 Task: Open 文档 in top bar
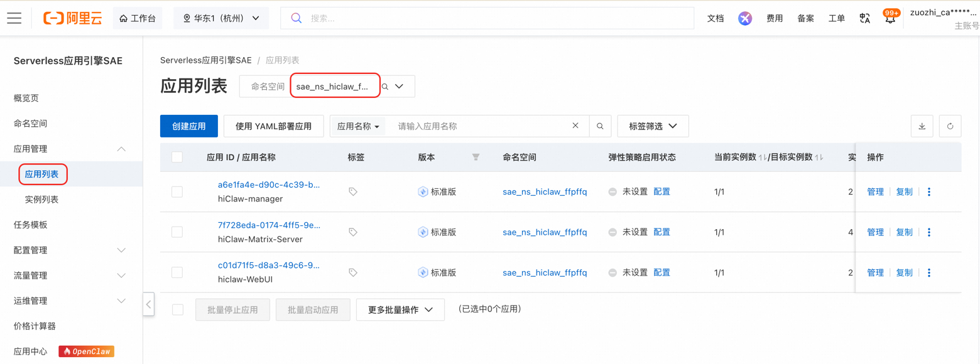(716, 19)
